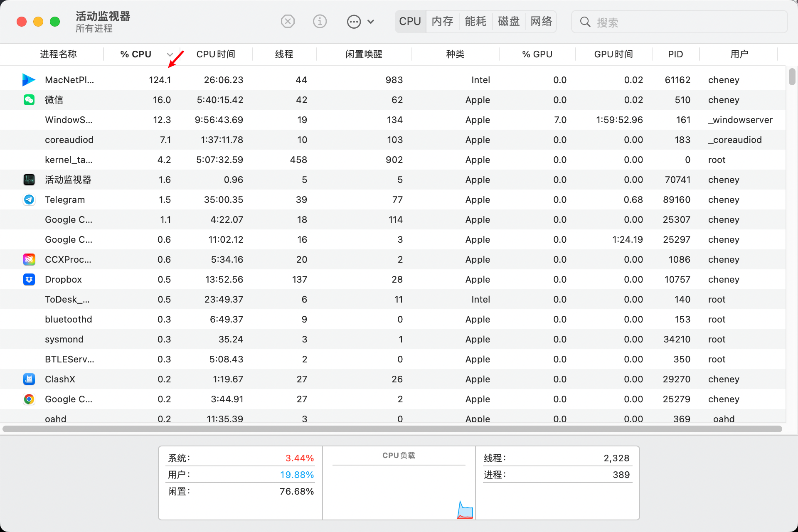This screenshot has width=798, height=532.
Task: Switch to the 内存 tab
Action: point(442,21)
